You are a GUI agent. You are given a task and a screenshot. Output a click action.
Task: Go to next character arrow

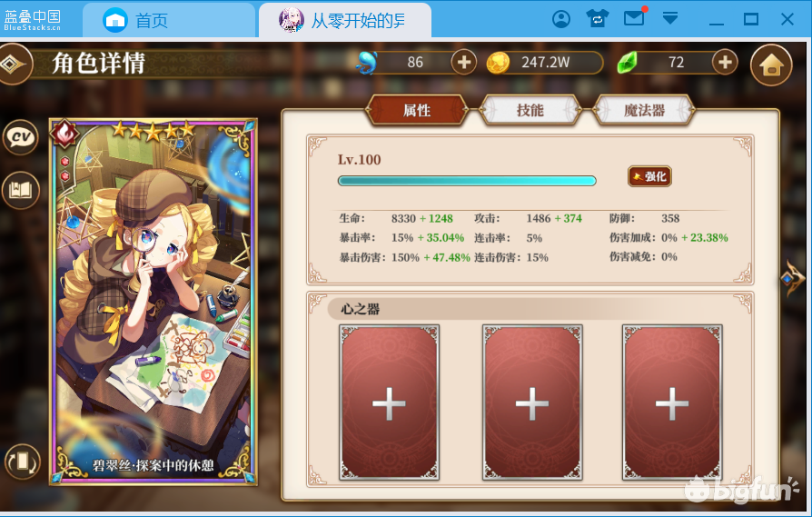(792, 278)
